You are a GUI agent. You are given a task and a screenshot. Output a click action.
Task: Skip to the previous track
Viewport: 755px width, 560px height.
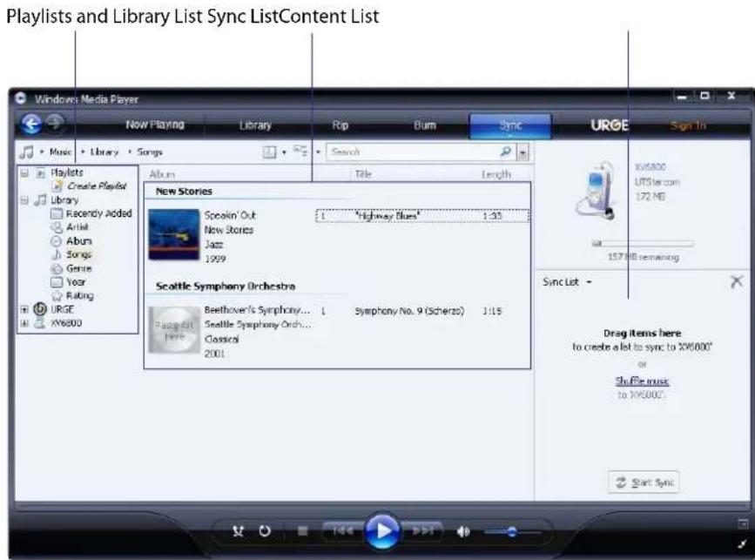(343, 530)
